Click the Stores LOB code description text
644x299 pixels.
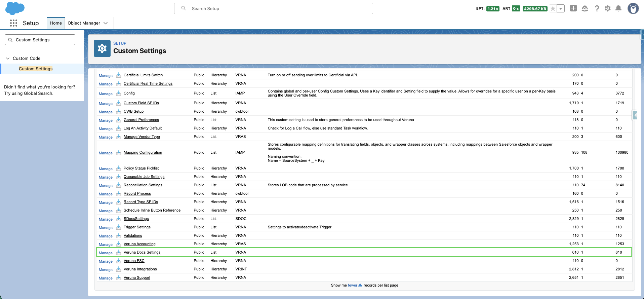(x=308, y=185)
